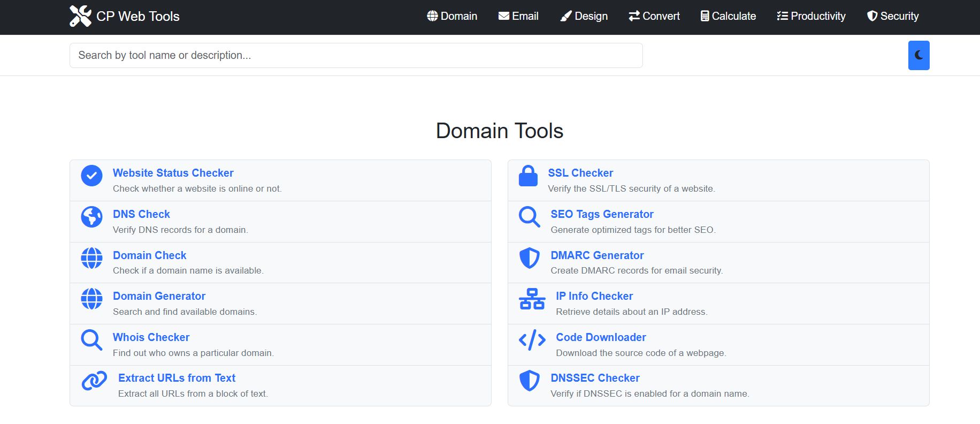Open the SEO Tags Generator link
Image resolution: width=980 pixels, height=424 pixels.
(x=602, y=214)
